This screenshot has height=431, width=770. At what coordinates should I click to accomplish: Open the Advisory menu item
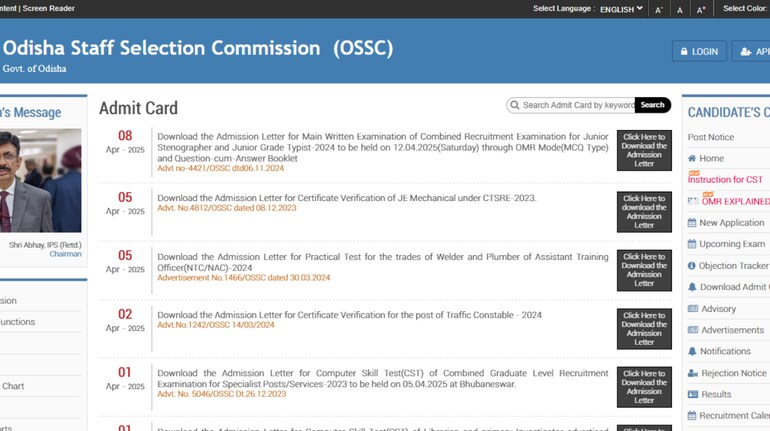[x=718, y=309]
